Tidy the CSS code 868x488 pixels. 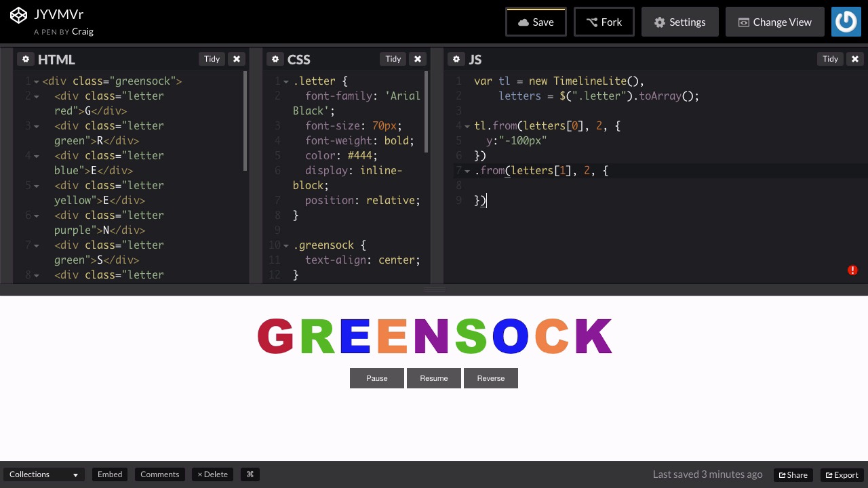[x=393, y=59]
